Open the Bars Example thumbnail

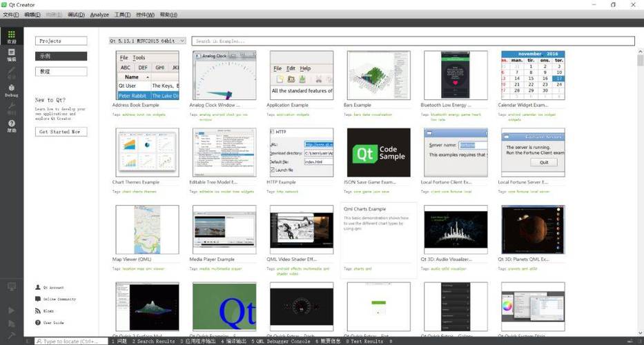(379, 75)
